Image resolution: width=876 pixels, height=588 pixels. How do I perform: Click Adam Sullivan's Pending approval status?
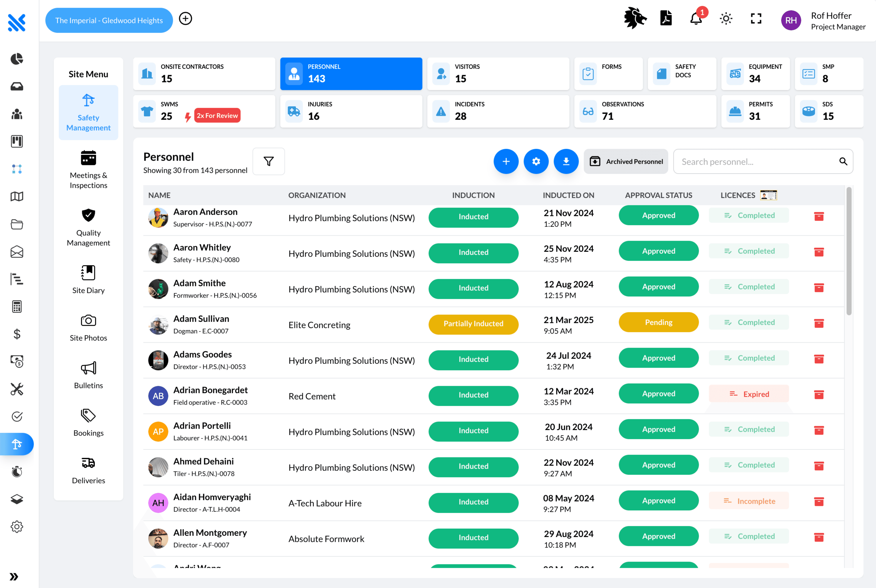click(659, 322)
